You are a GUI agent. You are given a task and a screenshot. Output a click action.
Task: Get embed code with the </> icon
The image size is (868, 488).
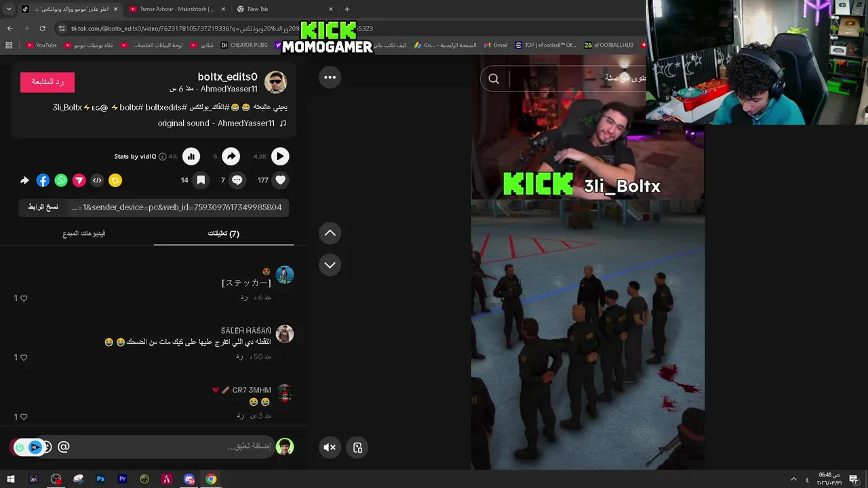point(97,180)
